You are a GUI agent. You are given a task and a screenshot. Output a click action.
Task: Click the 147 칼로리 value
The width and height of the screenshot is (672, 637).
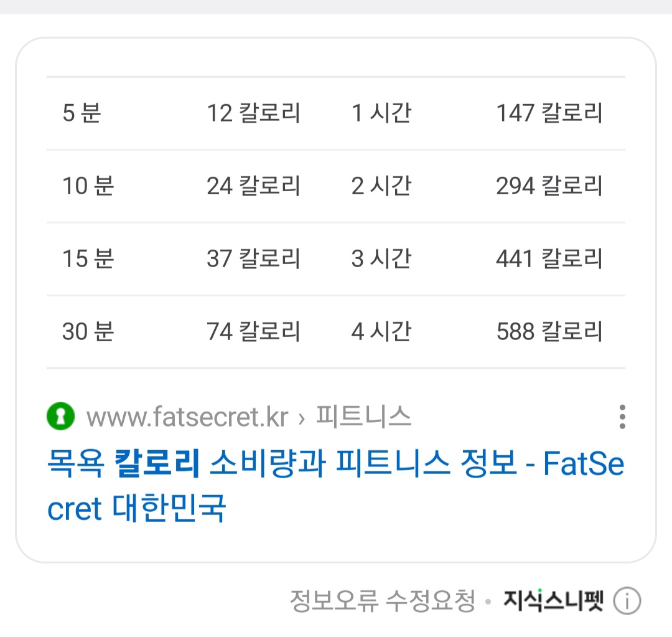tap(549, 113)
